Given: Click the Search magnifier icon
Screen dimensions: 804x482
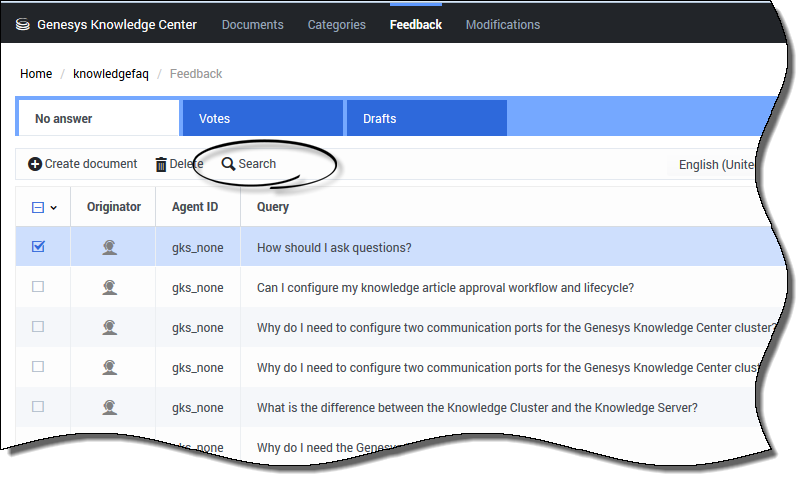Looking at the screenshot, I should tap(228, 164).
